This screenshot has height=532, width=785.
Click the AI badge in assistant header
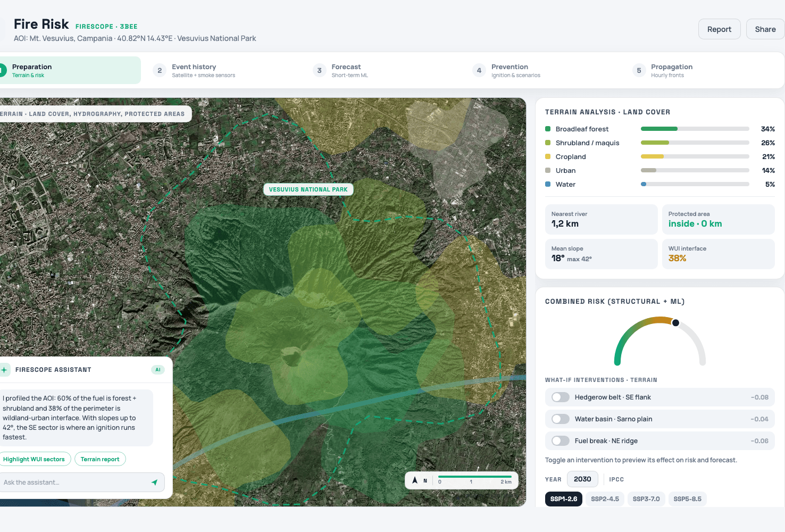pyautogui.click(x=158, y=370)
